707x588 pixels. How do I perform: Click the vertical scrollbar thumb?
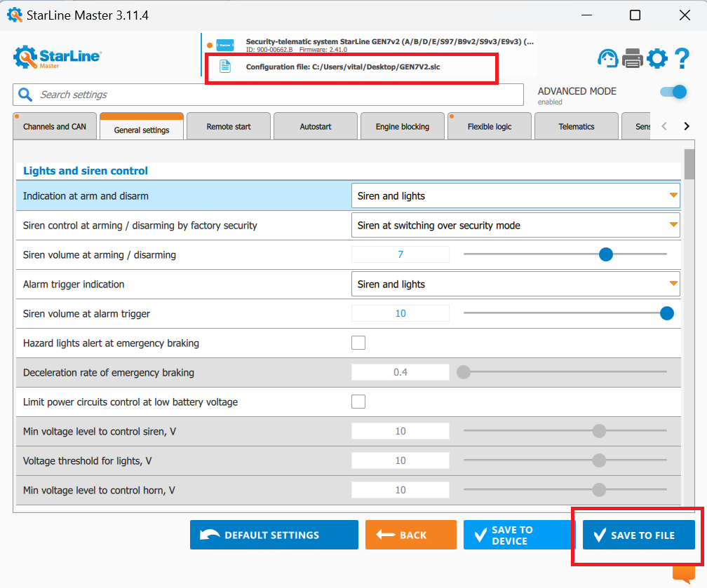pyautogui.click(x=689, y=165)
